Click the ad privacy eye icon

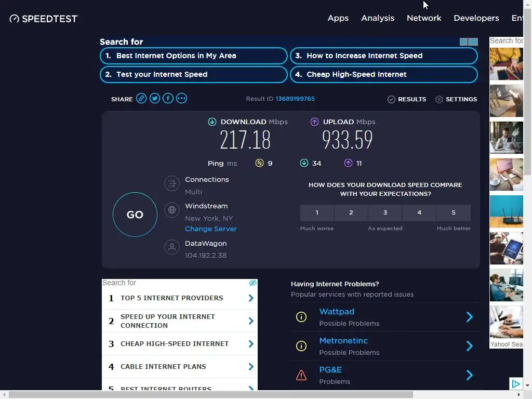(x=253, y=283)
